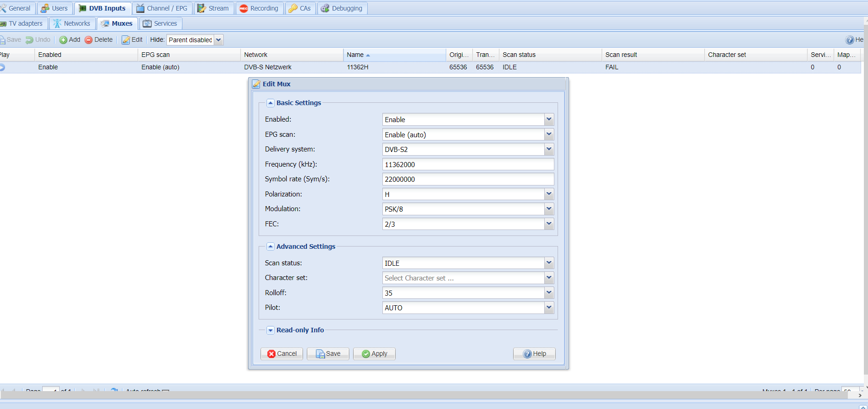The width and height of the screenshot is (868, 409).
Task: Sort by the Scan status column header
Action: [519, 55]
